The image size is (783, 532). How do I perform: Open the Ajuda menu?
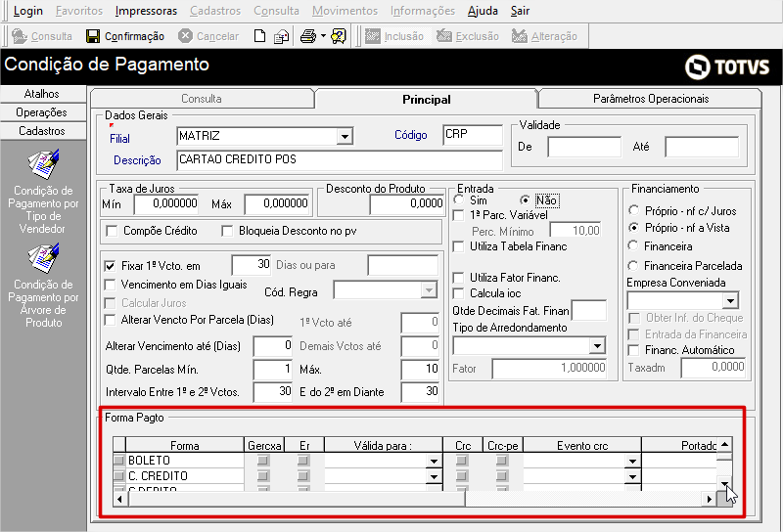(483, 11)
